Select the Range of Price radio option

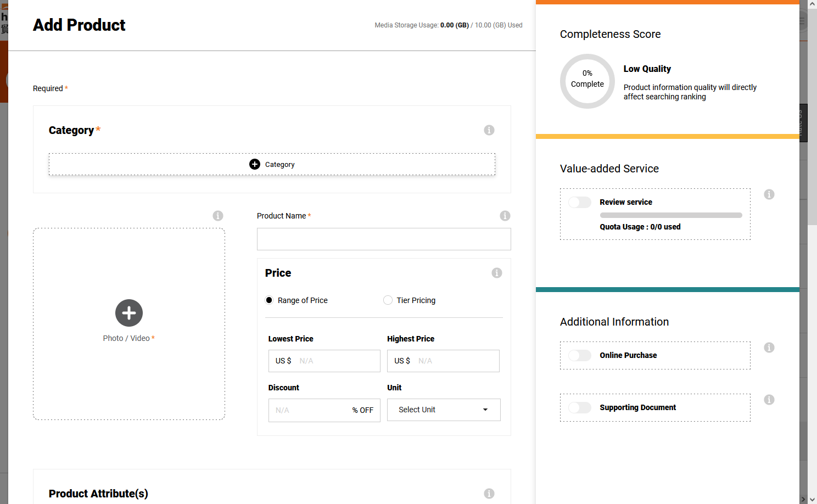tap(269, 300)
